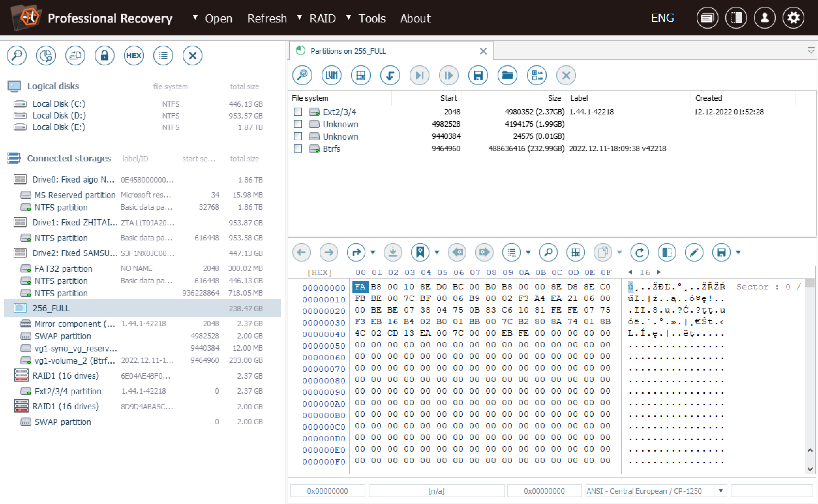Screen dimensions: 818x504
Task: Open the About menu
Action: pos(415,18)
